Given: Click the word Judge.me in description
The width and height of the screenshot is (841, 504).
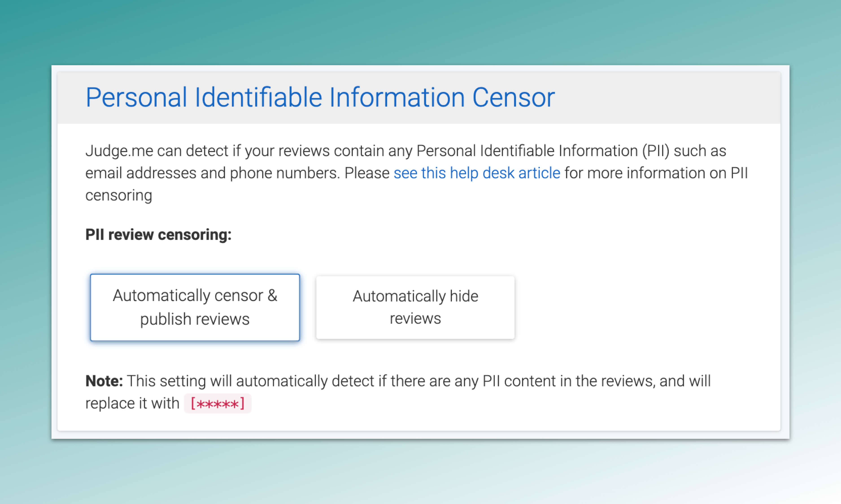Looking at the screenshot, I should (119, 151).
